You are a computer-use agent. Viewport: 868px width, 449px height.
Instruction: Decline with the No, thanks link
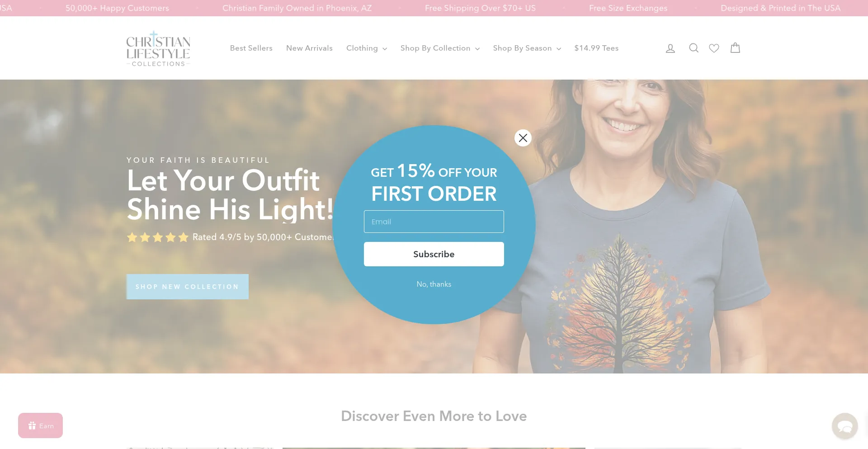434,284
